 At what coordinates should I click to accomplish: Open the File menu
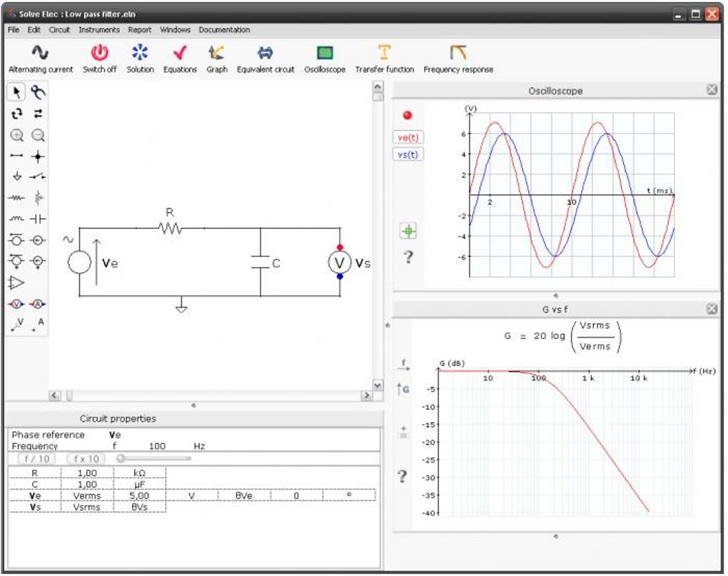(14, 30)
